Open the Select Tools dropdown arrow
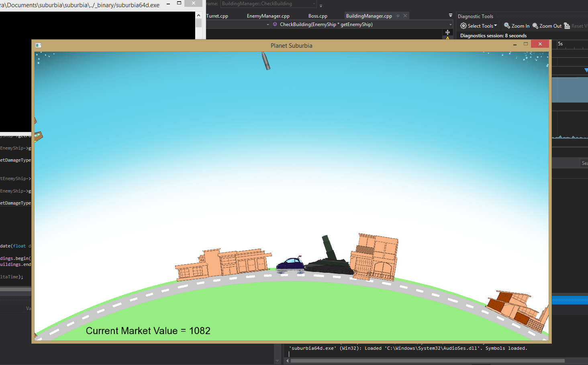This screenshot has width=588, height=365. tap(496, 26)
